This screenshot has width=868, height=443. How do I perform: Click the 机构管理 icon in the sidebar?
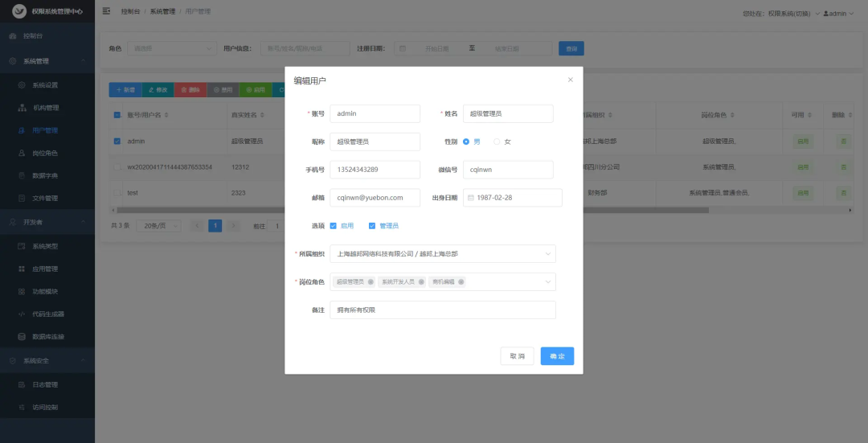[x=23, y=108]
